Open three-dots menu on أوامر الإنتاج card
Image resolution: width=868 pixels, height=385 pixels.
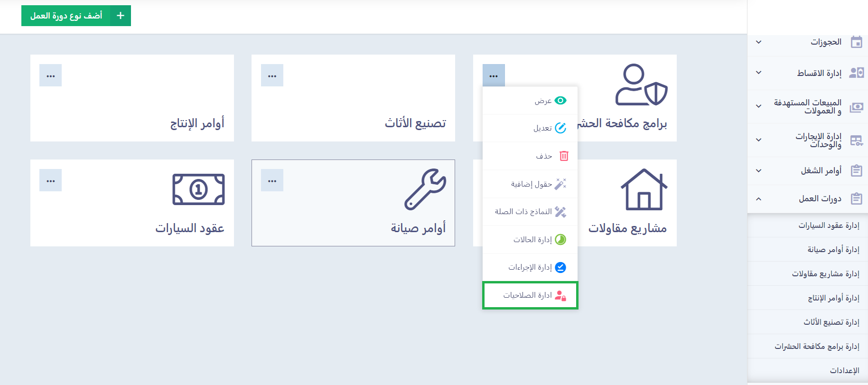(51, 75)
